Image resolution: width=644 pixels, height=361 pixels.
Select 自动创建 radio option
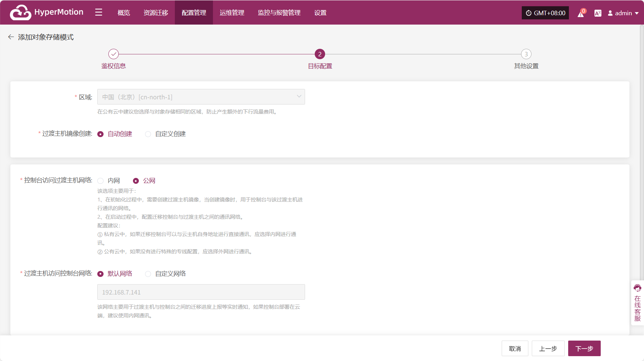115,134
